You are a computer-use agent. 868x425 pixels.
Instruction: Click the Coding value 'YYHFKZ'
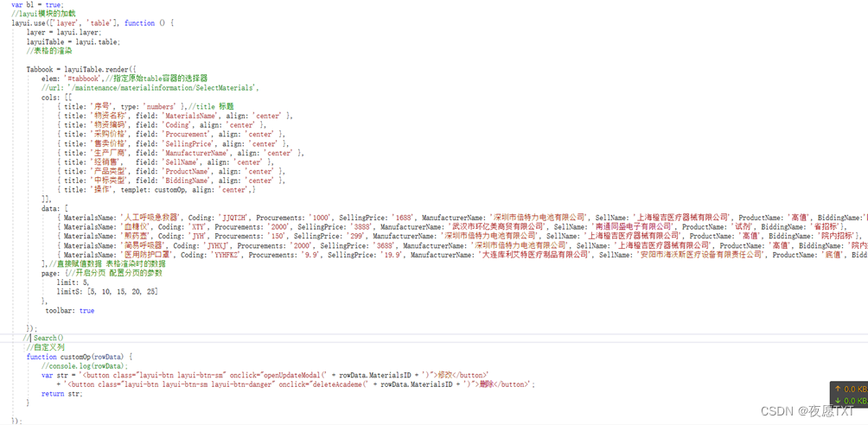coord(226,255)
